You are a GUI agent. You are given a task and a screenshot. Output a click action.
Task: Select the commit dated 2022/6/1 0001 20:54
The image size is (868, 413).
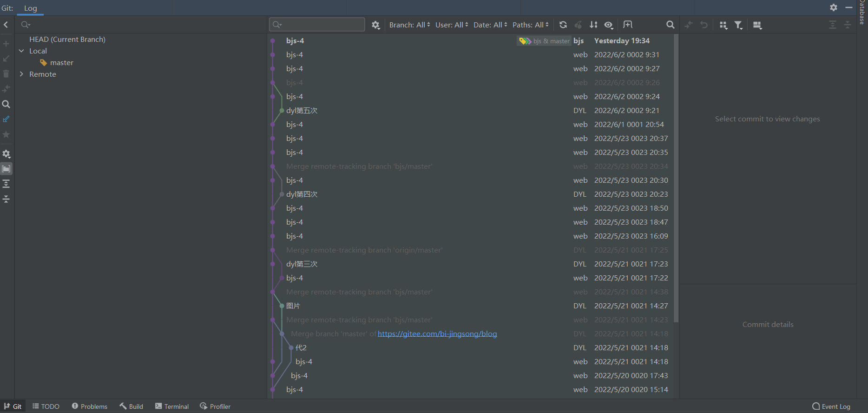[471, 125]
